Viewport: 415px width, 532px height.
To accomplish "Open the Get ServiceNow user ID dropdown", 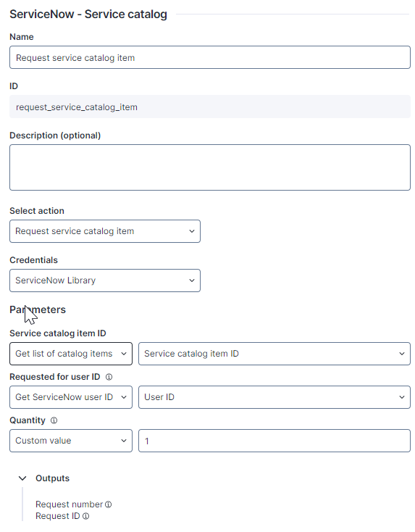I will [x=71, y=397].
